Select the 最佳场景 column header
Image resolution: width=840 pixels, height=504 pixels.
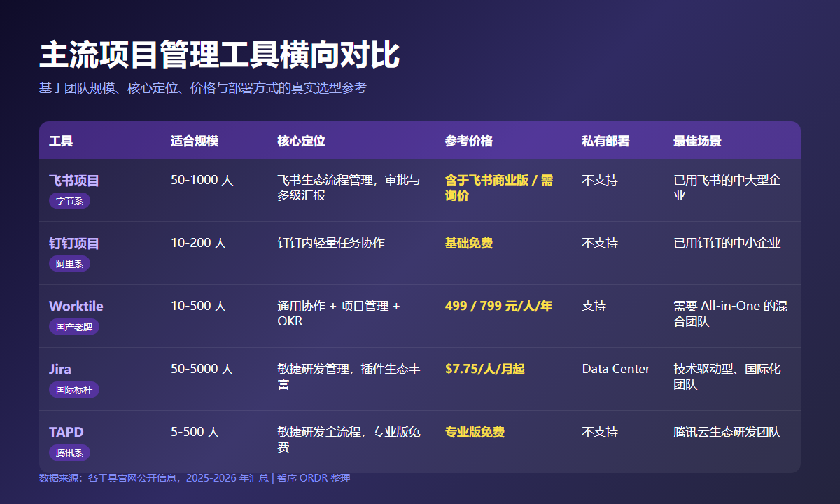(x=697, y=141)
